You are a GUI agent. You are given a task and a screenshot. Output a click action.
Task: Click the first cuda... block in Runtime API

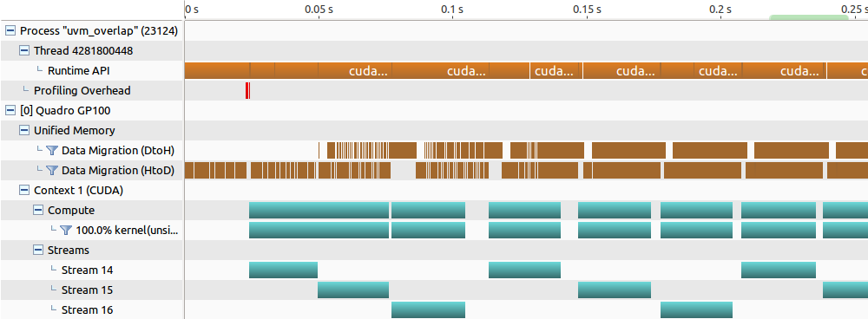coord(355,71)
